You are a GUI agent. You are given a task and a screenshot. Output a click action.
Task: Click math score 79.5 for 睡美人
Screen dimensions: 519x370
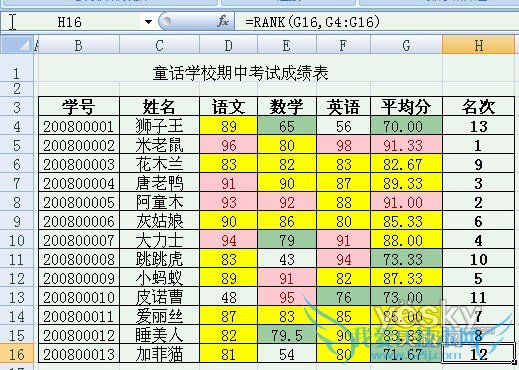pyautogui.click(x=287, y=335)
